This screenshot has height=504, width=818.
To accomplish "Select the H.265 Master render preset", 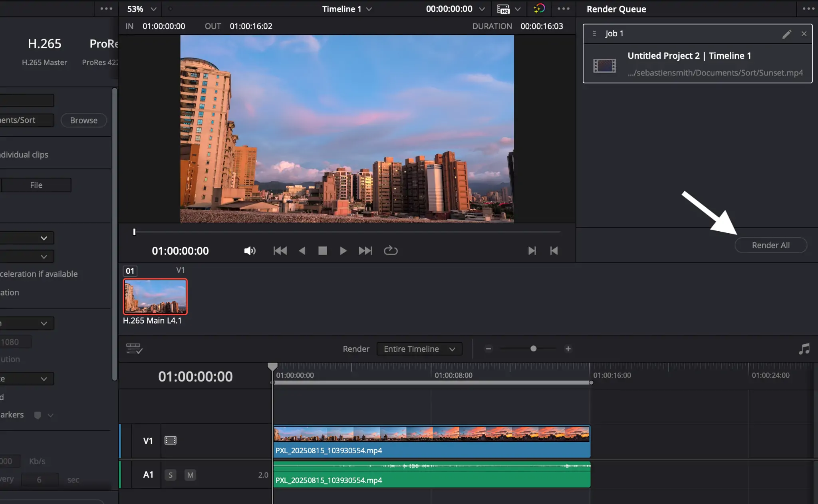I will point(44,51).
